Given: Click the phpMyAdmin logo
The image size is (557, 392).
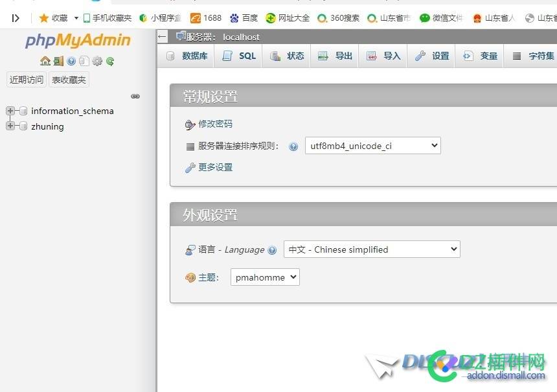Looking at the screenshot, I should 78,41.
